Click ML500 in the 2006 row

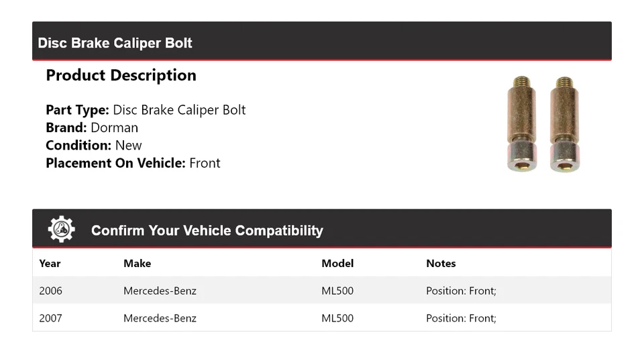point(337,291)
